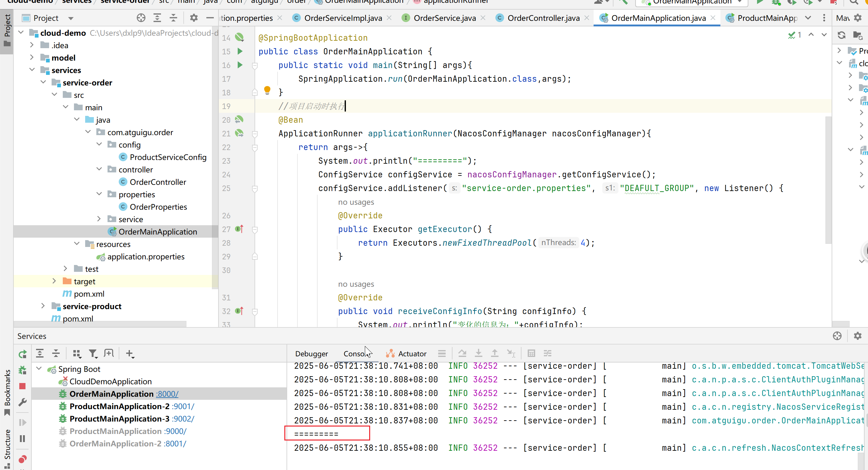Click the run gutter arrow beside main method
This screenshot has height=470, width=868.
(x=240, y=65)
